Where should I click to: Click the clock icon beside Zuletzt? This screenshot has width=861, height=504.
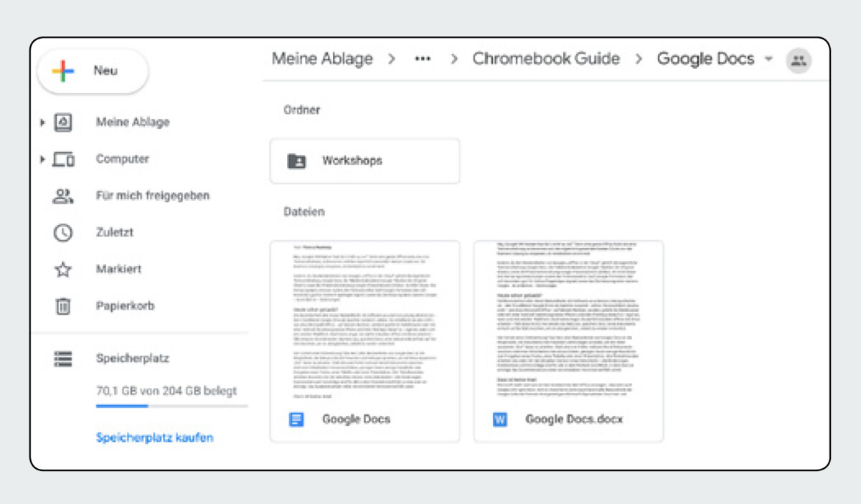pyautogui.click(x=64, y=233)
